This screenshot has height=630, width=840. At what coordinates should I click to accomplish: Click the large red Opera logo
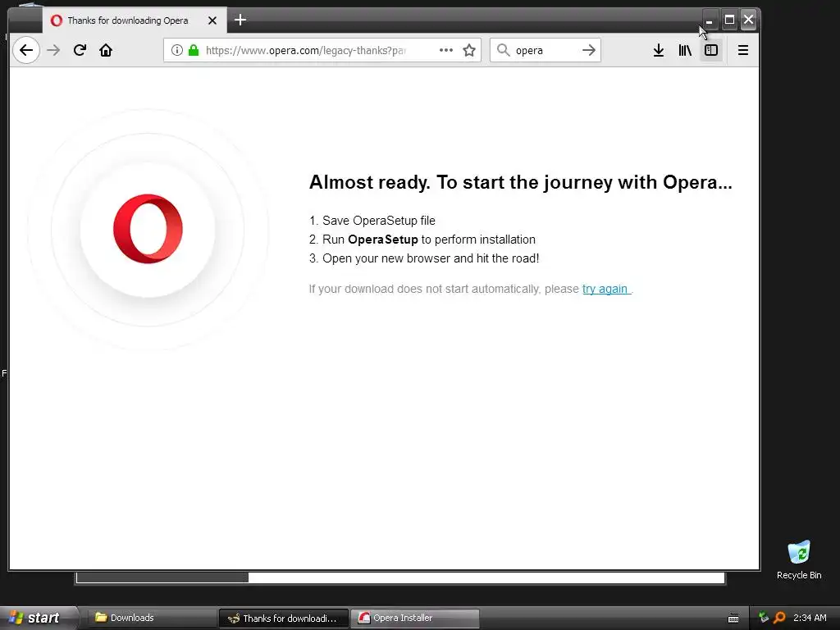148,229
